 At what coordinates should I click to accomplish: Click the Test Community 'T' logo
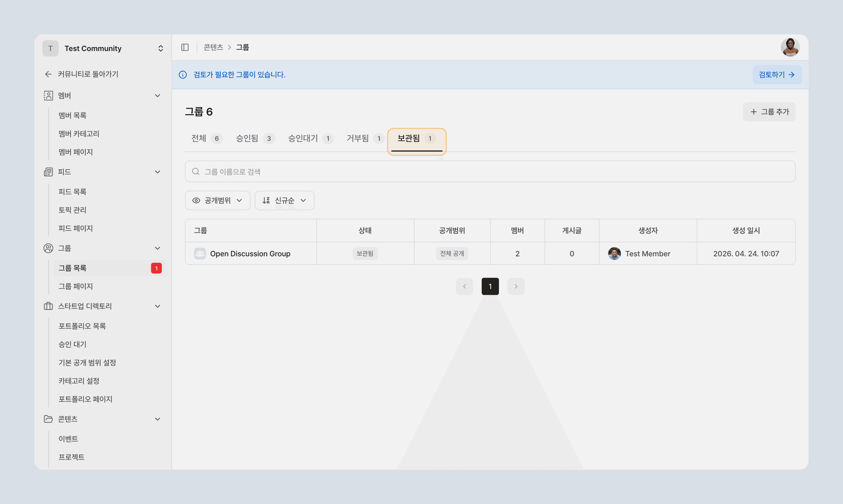pos(50,48)
